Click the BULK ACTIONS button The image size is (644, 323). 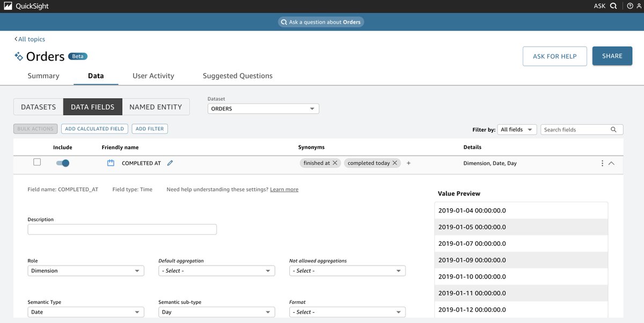click(35, 129)
